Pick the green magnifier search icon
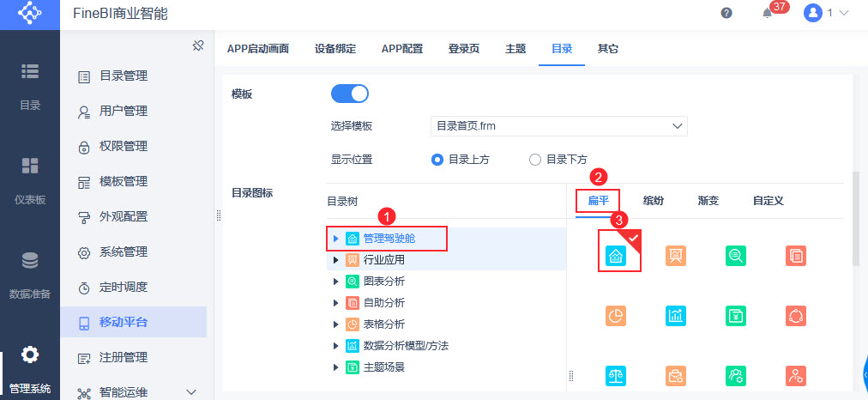 coord(735,255)
